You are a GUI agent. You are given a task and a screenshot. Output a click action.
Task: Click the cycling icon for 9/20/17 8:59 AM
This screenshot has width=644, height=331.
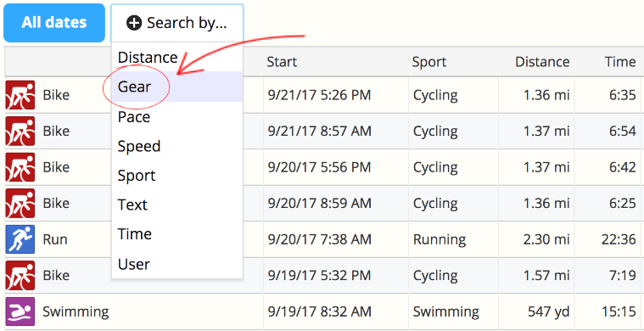coord(20,204)
